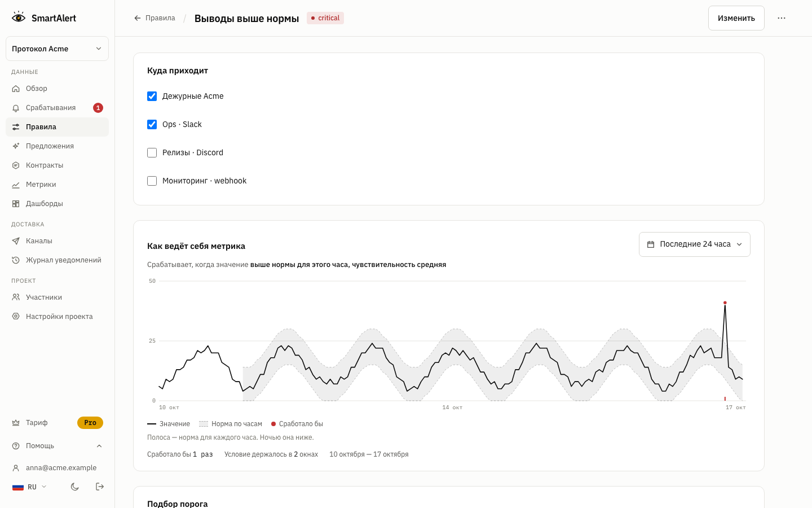Image resolution: width=812 pixels, height=508 pixels.
Task: Click Норма по часам legend item
Action: click(231, 424)
